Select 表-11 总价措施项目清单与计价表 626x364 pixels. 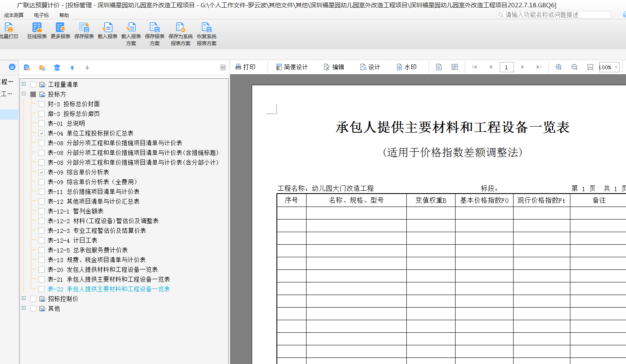point(93,192)
